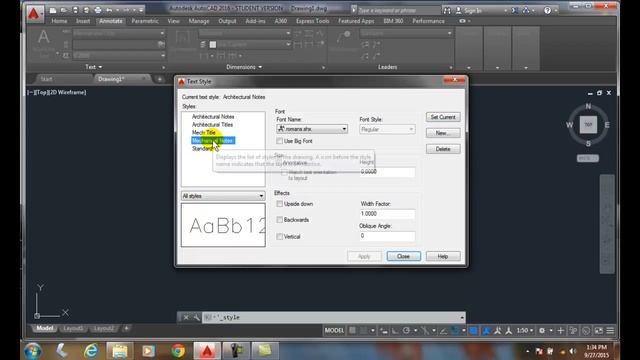Image resolution: width=640 pixels, height=360 pixels.
Task: Expand the Text panel title dropdown
Action: (x=93, y=67)
